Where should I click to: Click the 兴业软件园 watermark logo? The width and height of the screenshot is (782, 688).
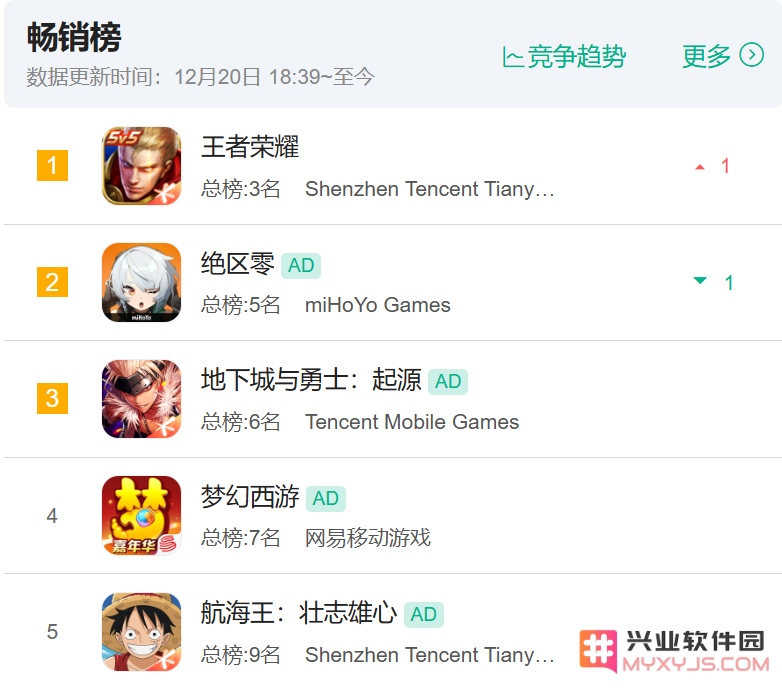(x=674, y=651)
